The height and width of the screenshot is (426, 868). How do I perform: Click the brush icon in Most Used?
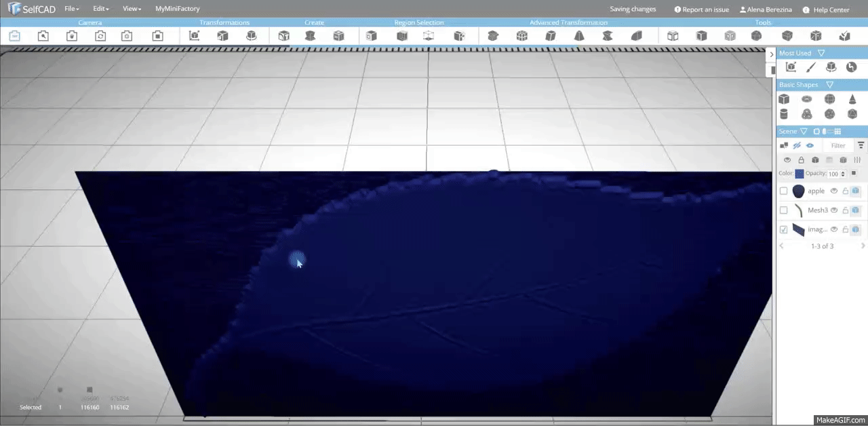[x=811, y=67]
